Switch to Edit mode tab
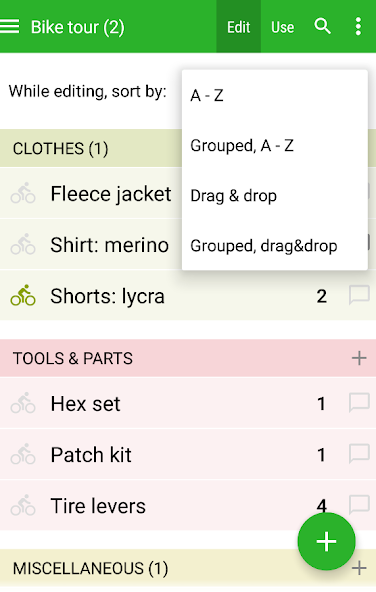The height and width of the screenshot is (592, 376). click(239, 26)
